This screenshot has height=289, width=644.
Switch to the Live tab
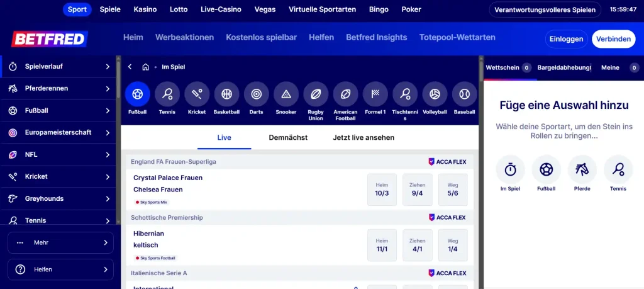click(x=225, y=138)
